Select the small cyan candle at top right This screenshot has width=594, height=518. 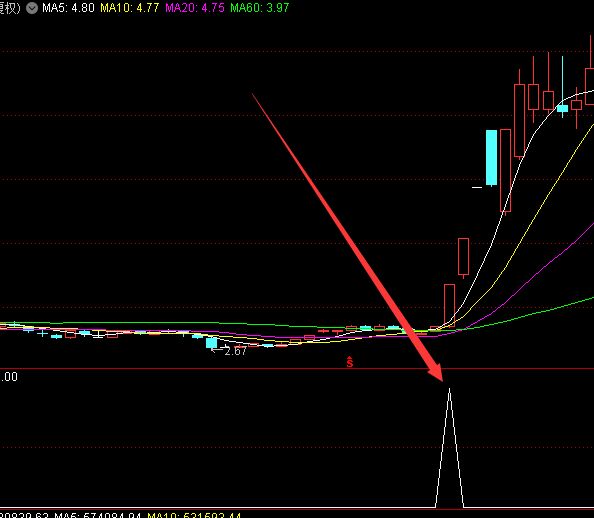[x=562, y=108]
